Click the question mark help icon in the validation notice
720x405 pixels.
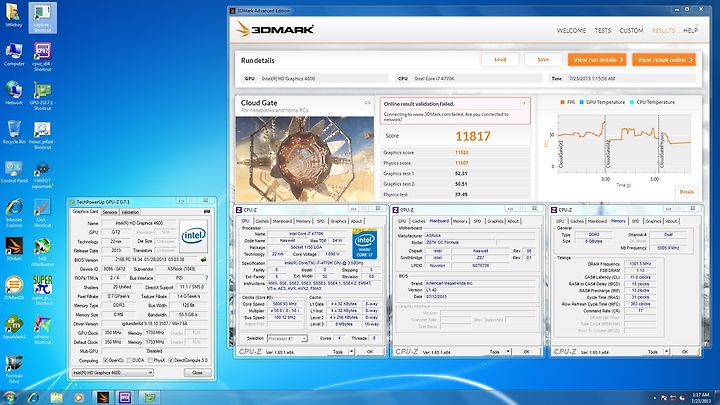[523, 104]
